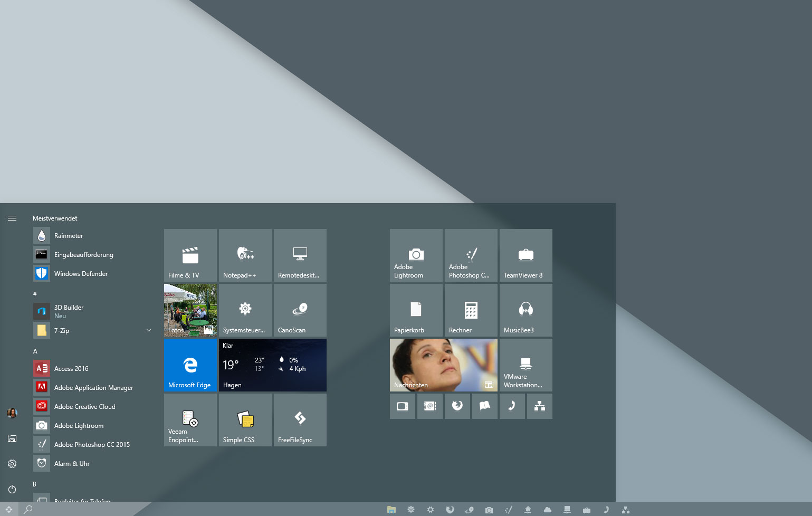Click the small phone handset tile
The image size is (812, 516).
[x=512, y=406]
